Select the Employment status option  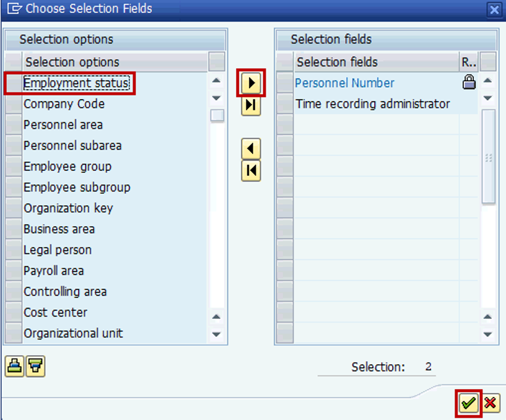tap(76, 83)
